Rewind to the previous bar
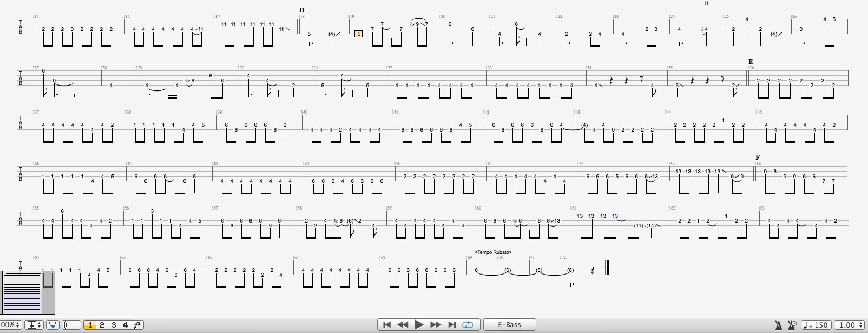 (x=403, y=324)
